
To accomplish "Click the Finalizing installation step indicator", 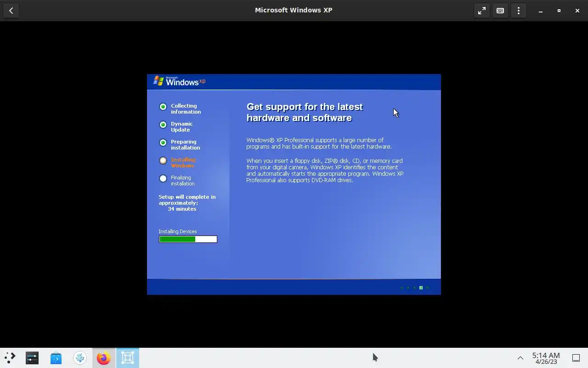I will click(x=163, y=178).
